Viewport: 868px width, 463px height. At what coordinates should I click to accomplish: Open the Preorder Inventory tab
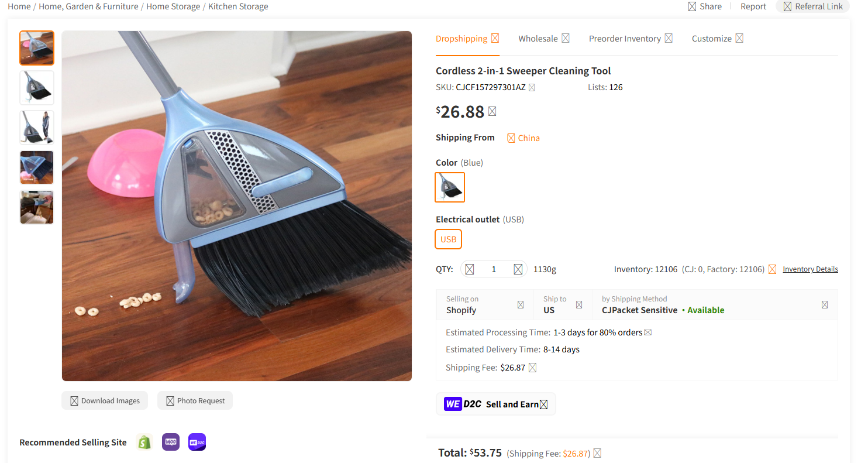pyautogui.click(x=625, y=38)
